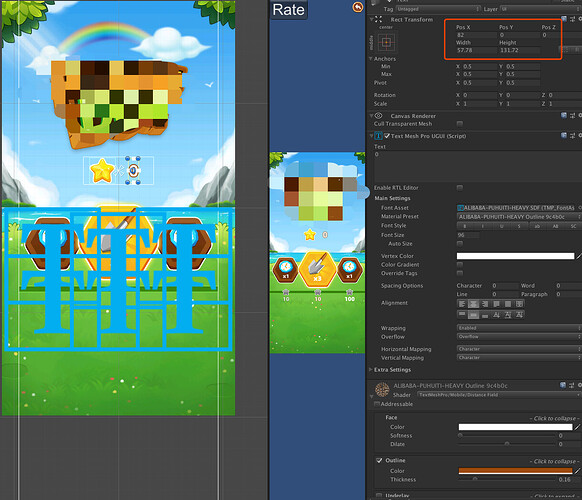This screenshot has width=582, height=500.
Task: Click the orange back arrow beside Rate
Action: coord(357,7)
